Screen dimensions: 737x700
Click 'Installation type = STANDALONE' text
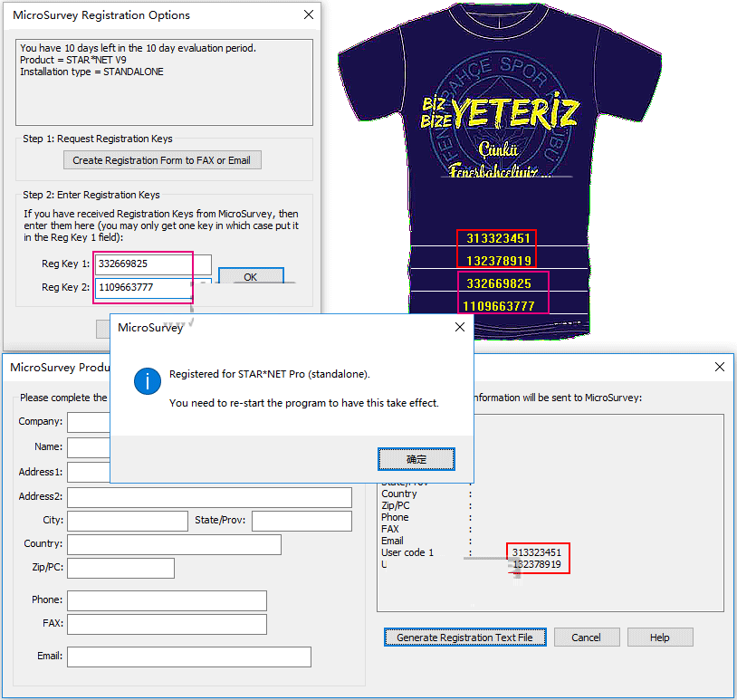pos(91,72)
